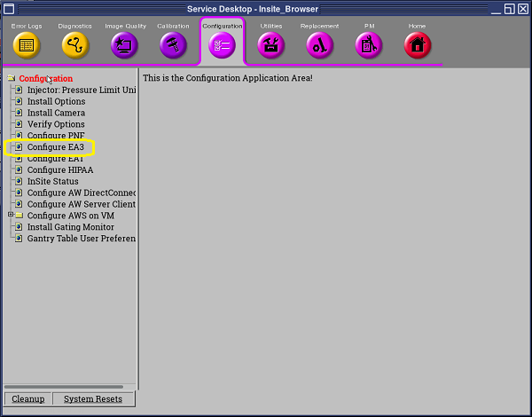Open the Calibration tool icon
Image resolution: width=532 pixels, height=417 pixels.
pyautogui.click(x=173, y=45)
